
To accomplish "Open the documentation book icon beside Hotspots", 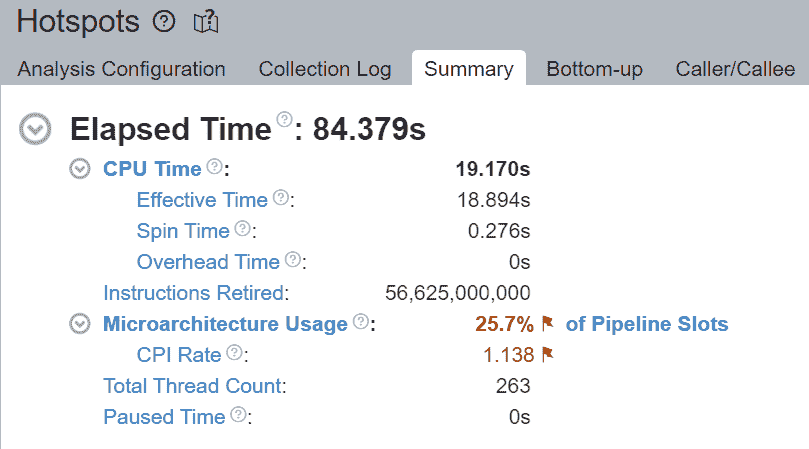I will [x=205, y=21].
